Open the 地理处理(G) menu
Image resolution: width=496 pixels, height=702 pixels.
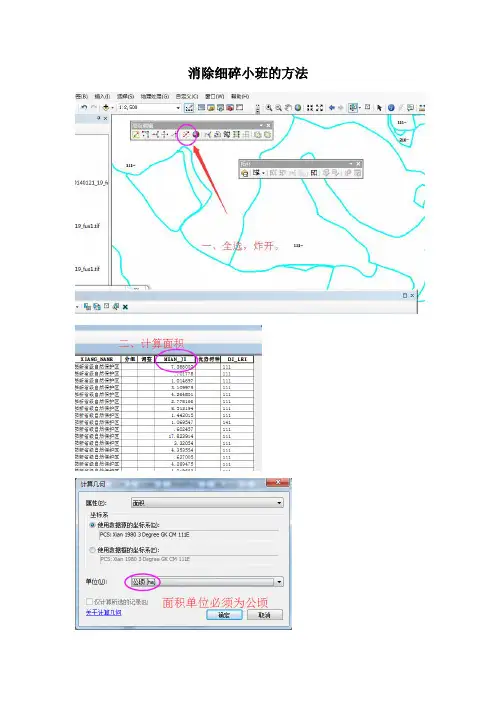(154, 96)
